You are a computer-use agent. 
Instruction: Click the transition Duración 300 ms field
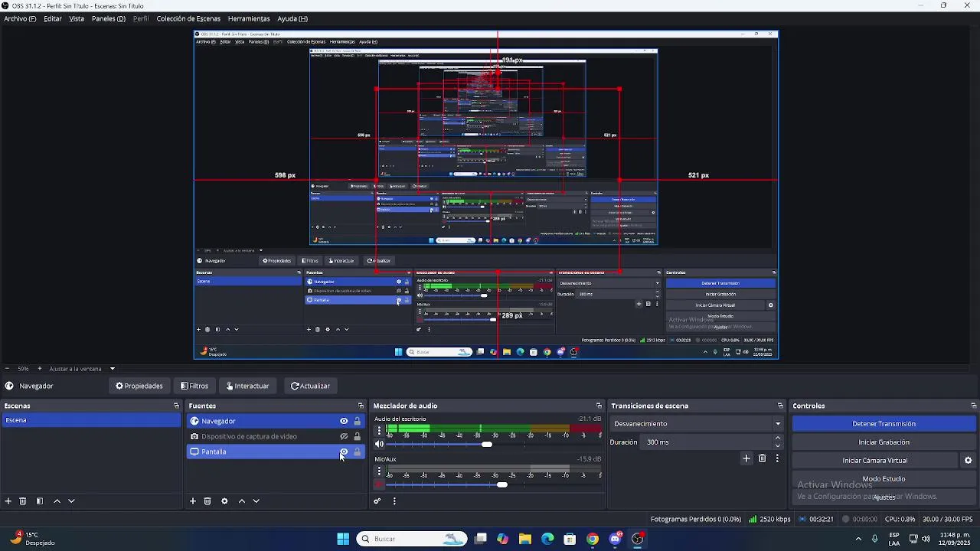(x=707, y=442)
